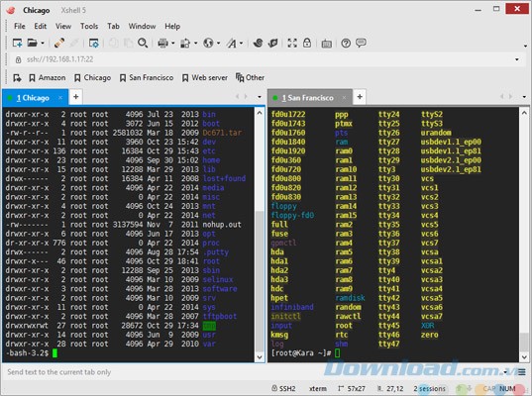Click the Find magnifier icon

coord(143,43)
